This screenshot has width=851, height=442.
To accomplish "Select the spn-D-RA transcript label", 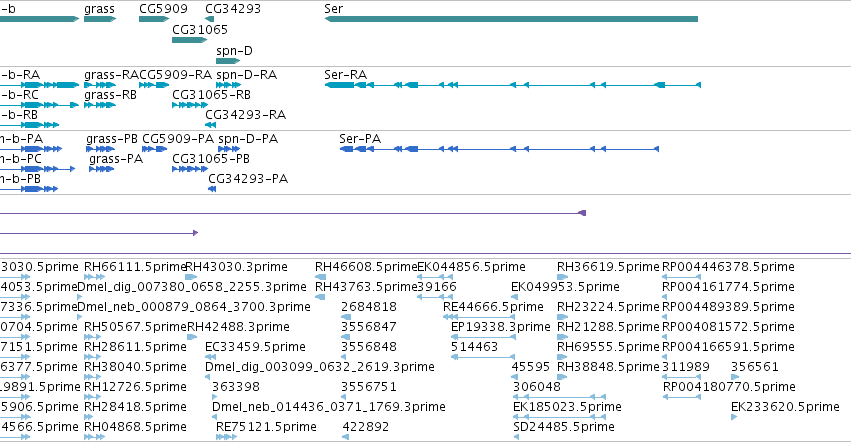I will click(246, 74).
